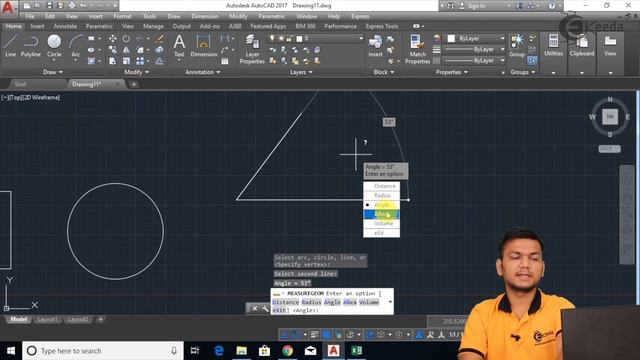Open the View panel

610,46
